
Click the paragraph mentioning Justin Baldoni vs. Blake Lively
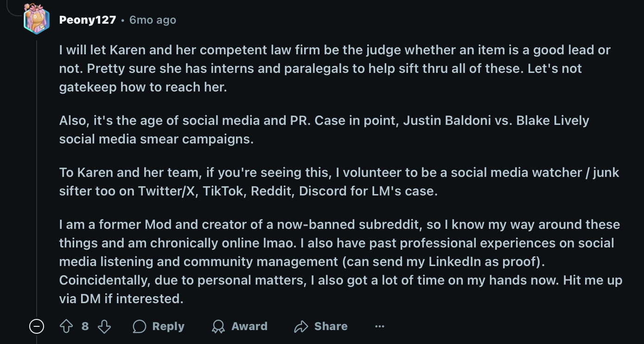(324, 130)
